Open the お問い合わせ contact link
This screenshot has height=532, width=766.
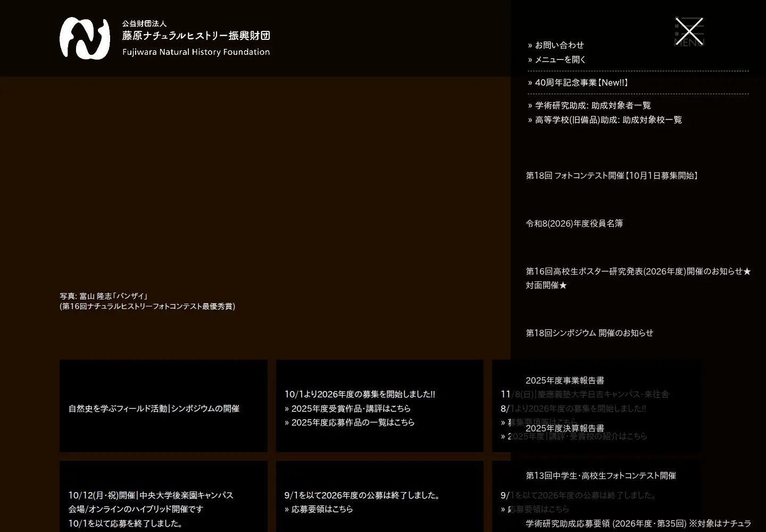pyautogui.click(x=559, y=45)
